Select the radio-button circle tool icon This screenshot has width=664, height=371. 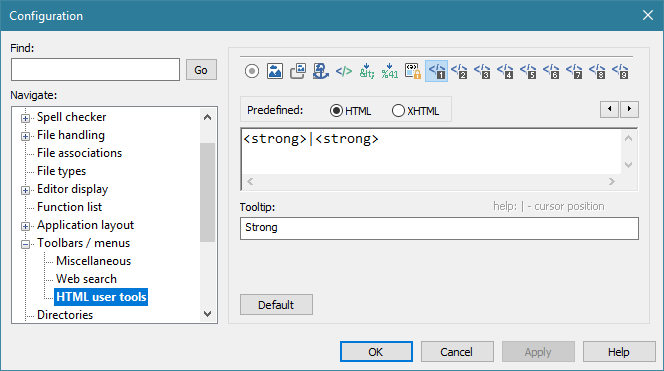point(252,71)
